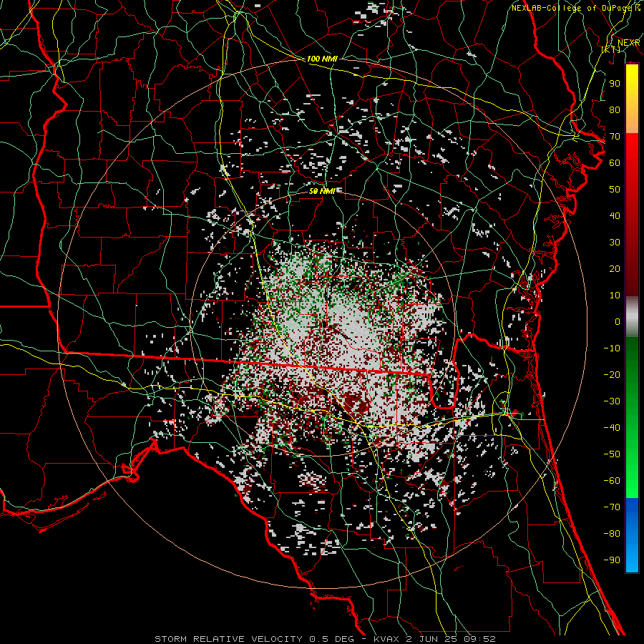Click the 100 NMI range ring label
The width and height of the screenshot is (644, 644).
[x=322, y=59]
